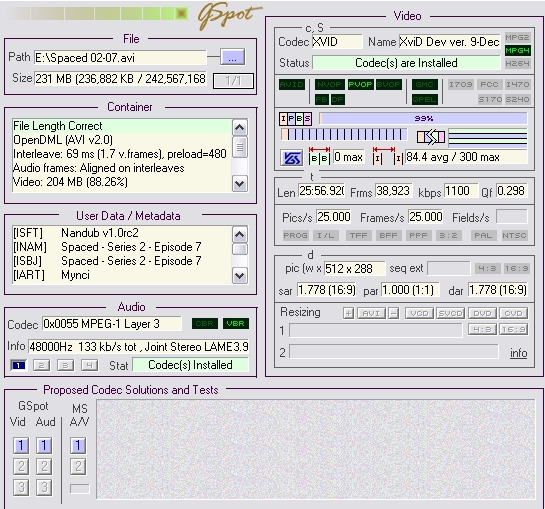Click the AVI resizing button
Screen dimensions: 545x509
tap(371, 313)
